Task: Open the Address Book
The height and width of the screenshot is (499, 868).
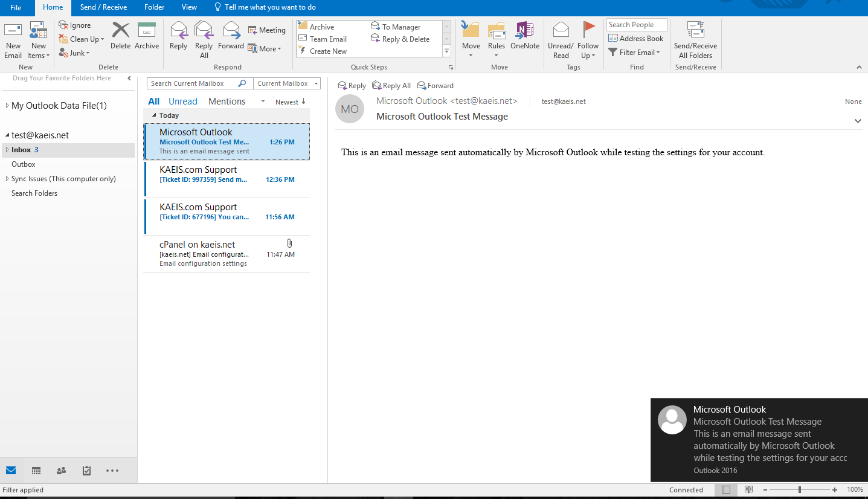Action: [x=636, y=39]
